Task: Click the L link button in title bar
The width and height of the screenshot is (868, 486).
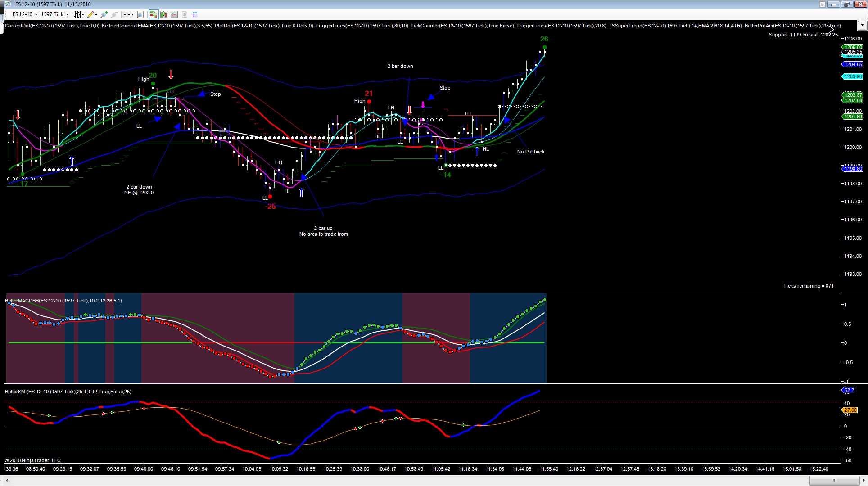Action: (822, 4)
